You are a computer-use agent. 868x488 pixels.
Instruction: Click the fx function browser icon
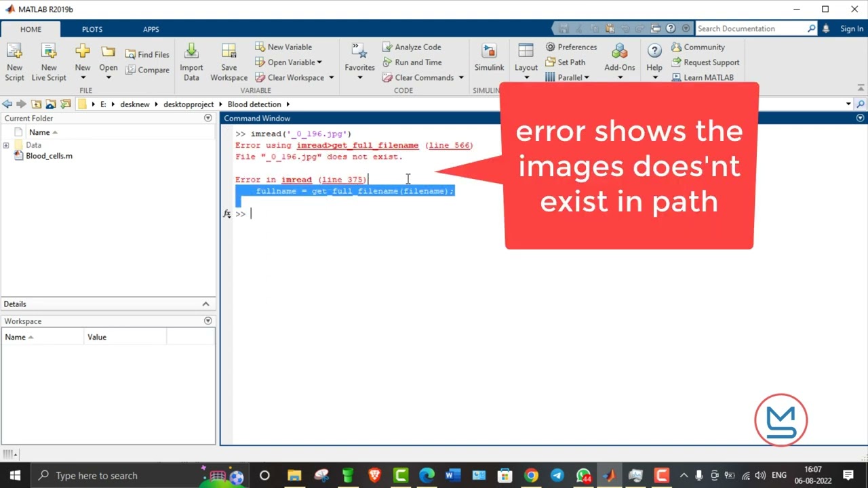(x=227, y=213)
